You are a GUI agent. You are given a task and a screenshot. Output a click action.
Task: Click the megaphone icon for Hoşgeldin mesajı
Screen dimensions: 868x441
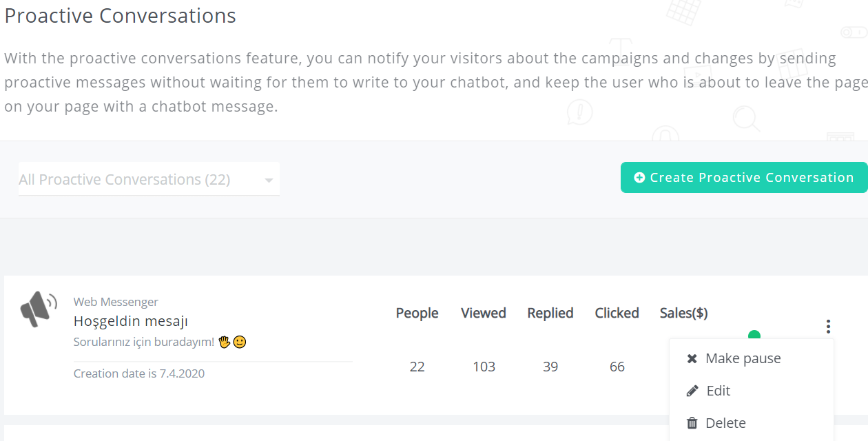pos(39,309)
